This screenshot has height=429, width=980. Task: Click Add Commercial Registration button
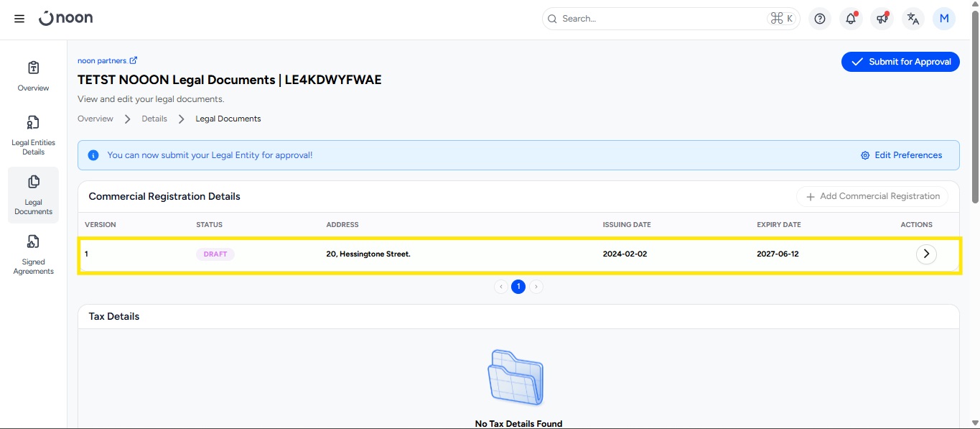[x=872, y=196]
